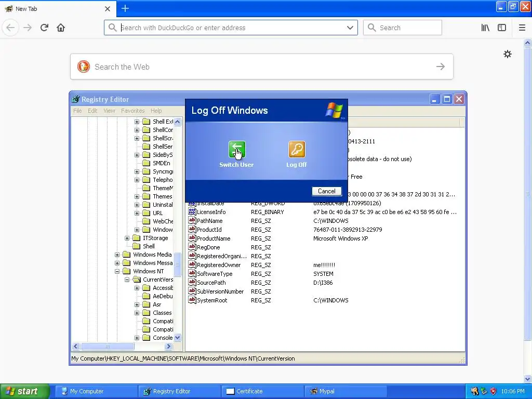Select the New Tab browser tab

(58, 8)
